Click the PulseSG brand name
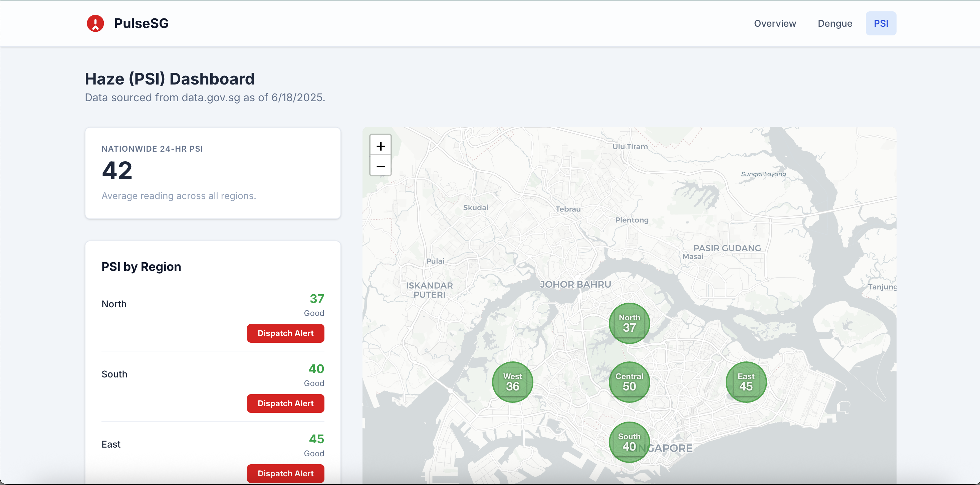The image size is (980, 485). point(141,24)
